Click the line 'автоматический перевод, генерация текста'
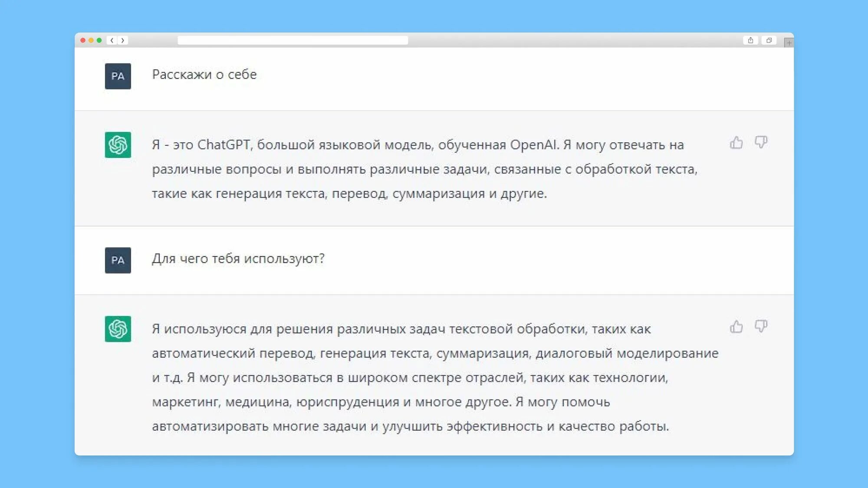This screenshot has width=868, height=488. [x=435, y=354]
